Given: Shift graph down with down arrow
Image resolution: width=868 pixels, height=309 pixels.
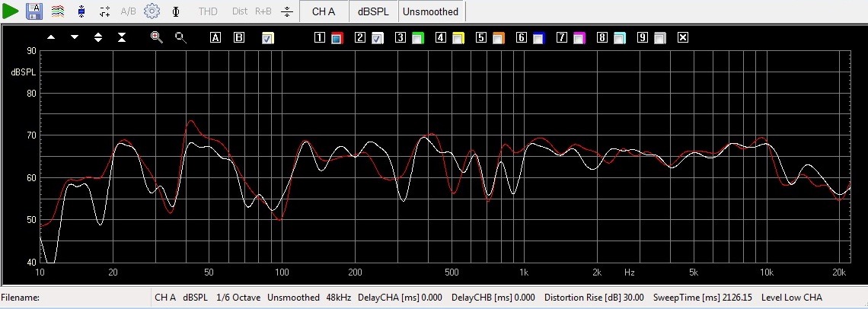Looking at the screenshot, I should point(75,37).
